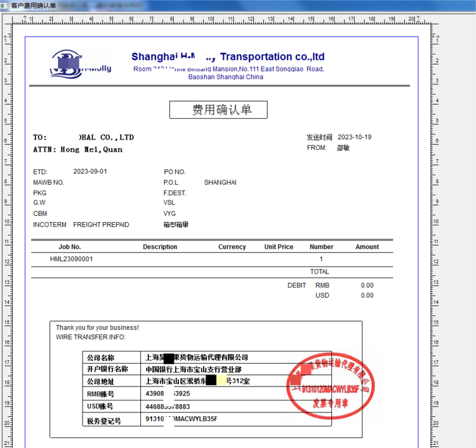Click the 箱型箱量 label
Image resolution: width=476 pixels, height=448 pixels.
[176, 225]
